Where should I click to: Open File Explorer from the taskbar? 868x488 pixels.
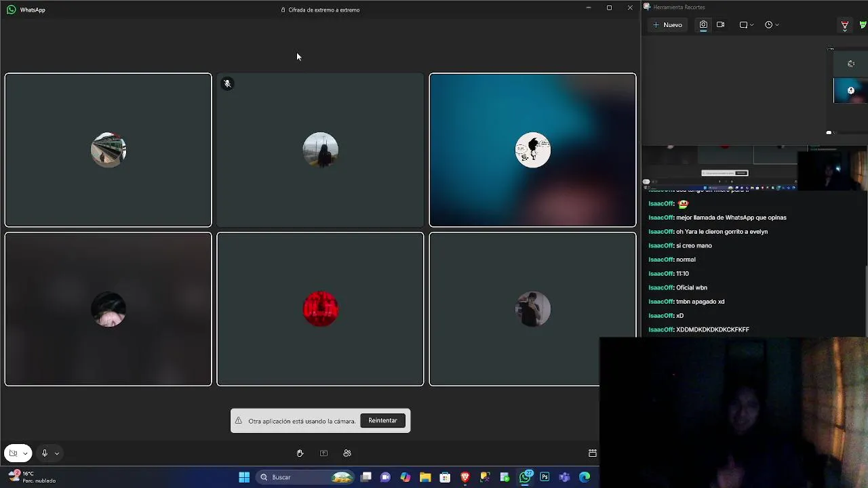click(x=425, y=477)
